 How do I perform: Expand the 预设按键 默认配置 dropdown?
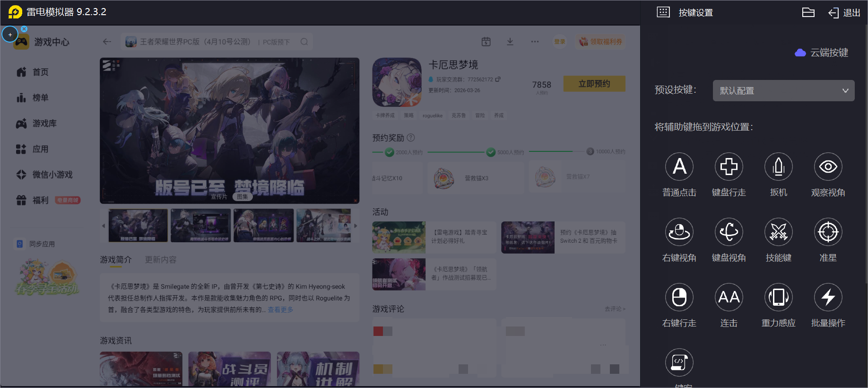coord(784,90)
